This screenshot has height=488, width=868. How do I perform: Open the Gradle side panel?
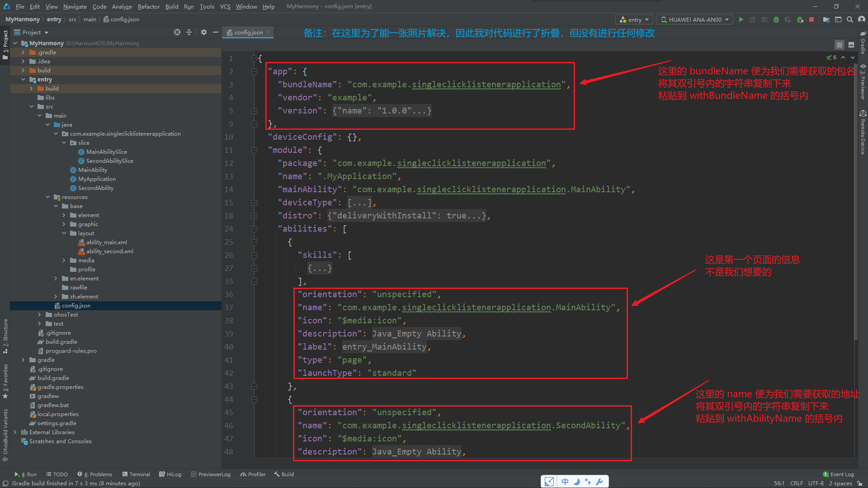coord(863,43)
